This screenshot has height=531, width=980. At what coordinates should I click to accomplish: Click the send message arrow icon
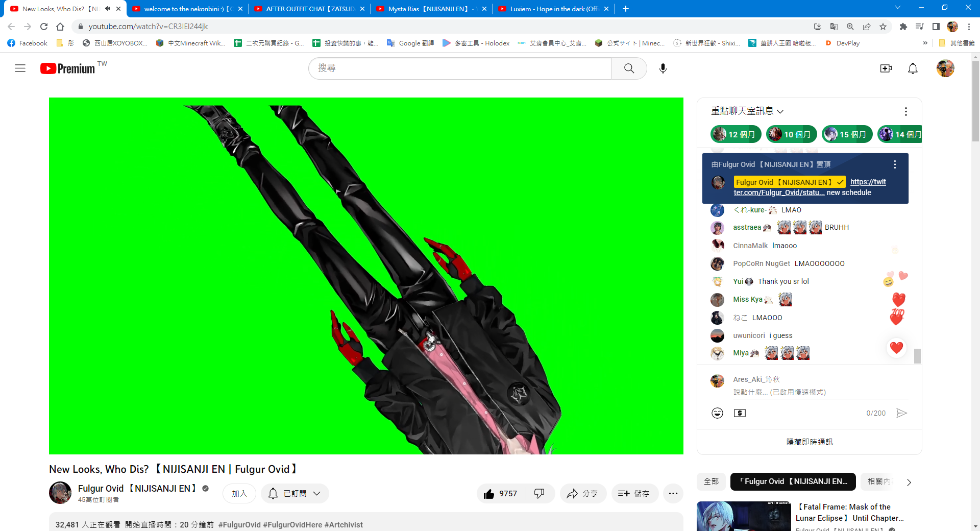click(901, 413)
